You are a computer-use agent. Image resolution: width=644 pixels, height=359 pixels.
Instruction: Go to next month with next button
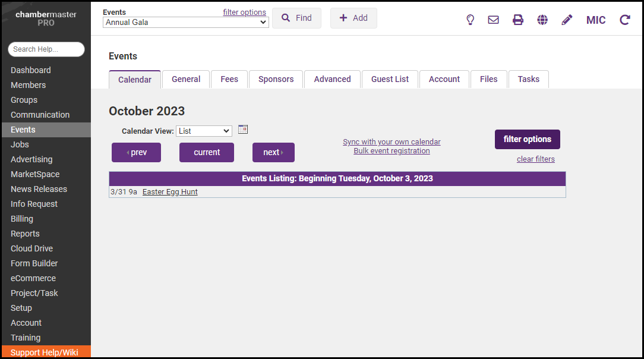[273, 152]
